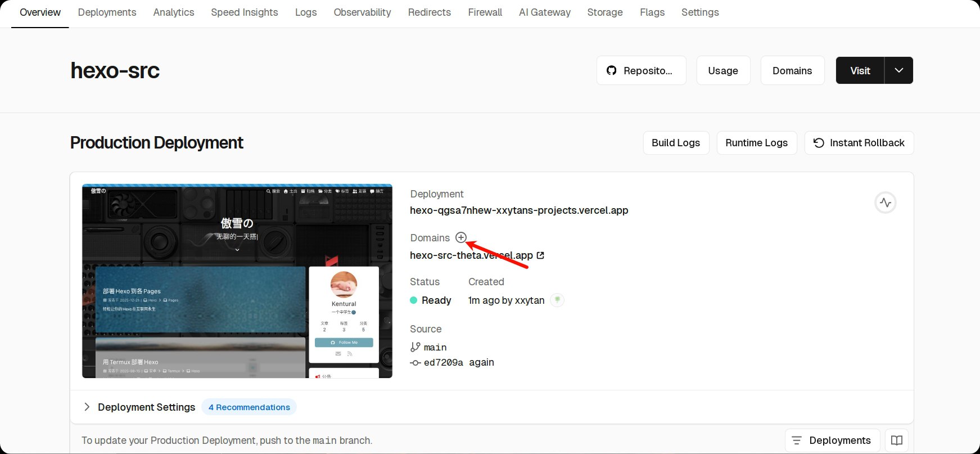
Task: Click the deployment preview thumbnail
Action: 237,281
